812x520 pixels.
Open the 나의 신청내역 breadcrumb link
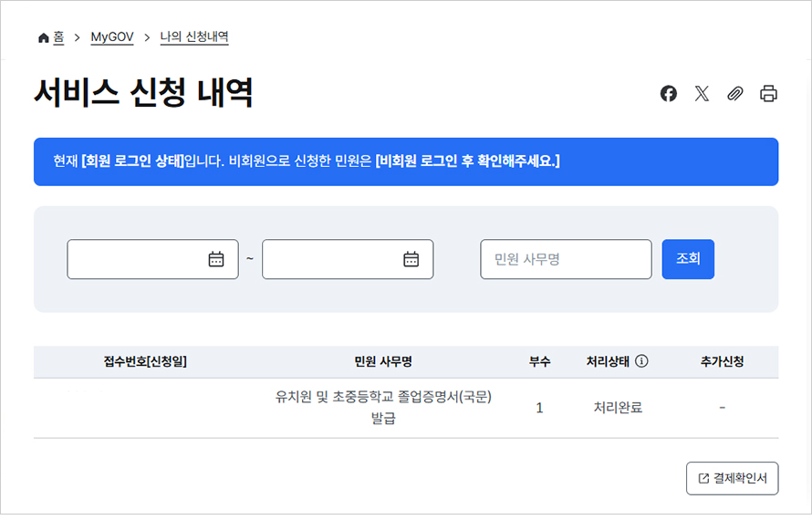pyautogui.click(x=194, y=37)
